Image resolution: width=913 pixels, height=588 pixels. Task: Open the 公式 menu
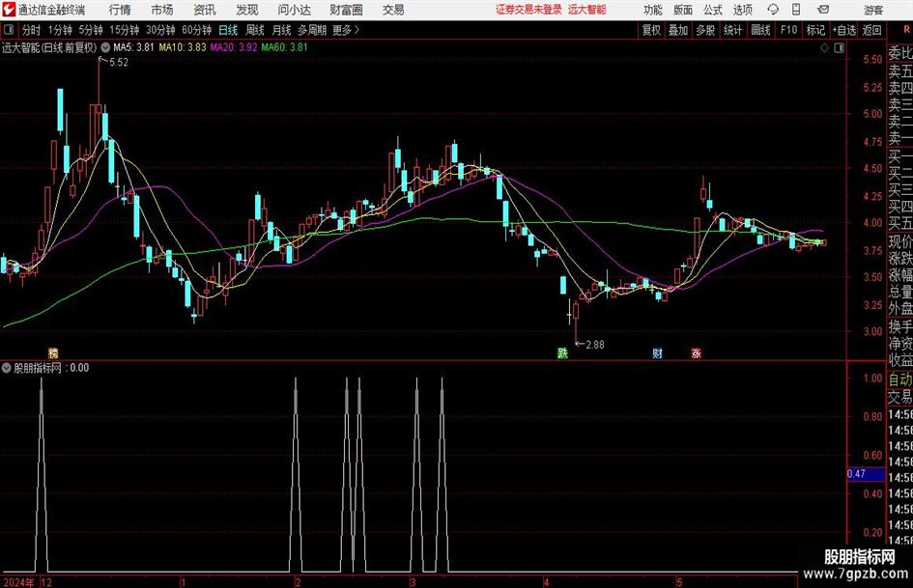[x=713, y=10]
